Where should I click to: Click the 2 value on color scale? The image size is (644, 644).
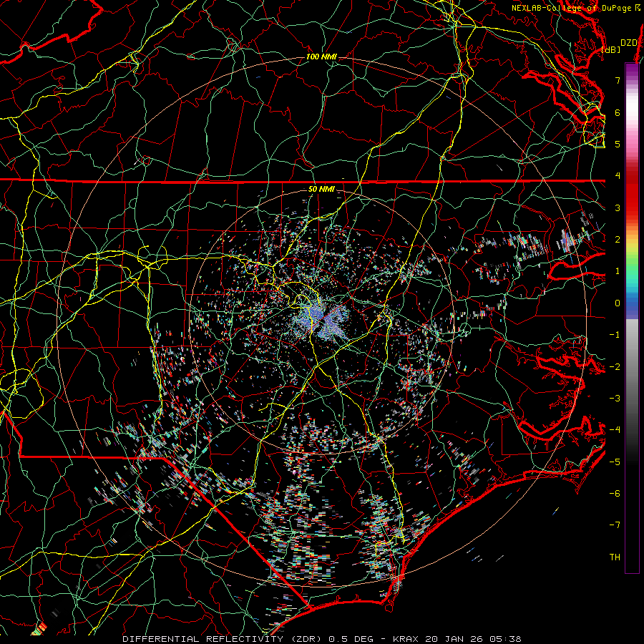[x=618, y=240]
